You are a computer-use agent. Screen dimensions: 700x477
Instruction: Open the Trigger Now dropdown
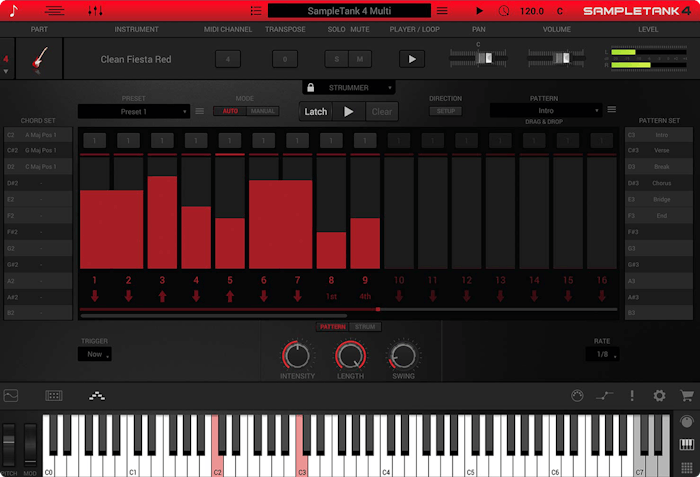tap(95, 354)
